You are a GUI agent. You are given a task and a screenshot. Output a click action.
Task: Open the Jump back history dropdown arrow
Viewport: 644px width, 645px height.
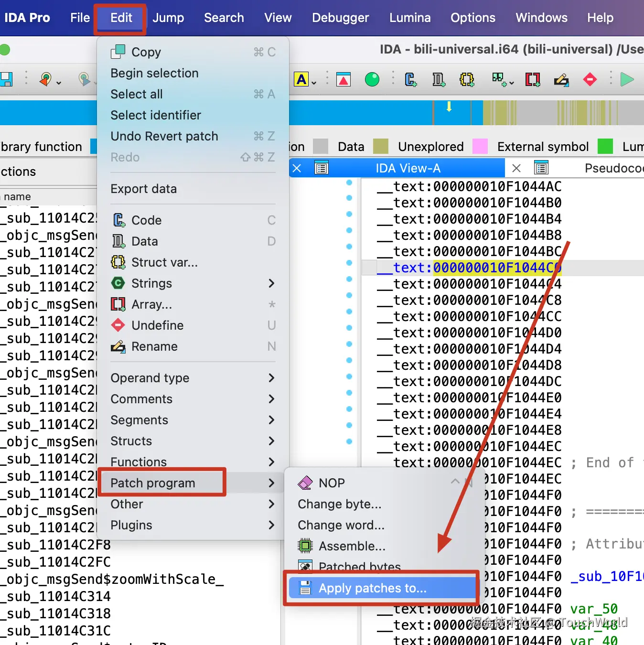tap(59, 83)
